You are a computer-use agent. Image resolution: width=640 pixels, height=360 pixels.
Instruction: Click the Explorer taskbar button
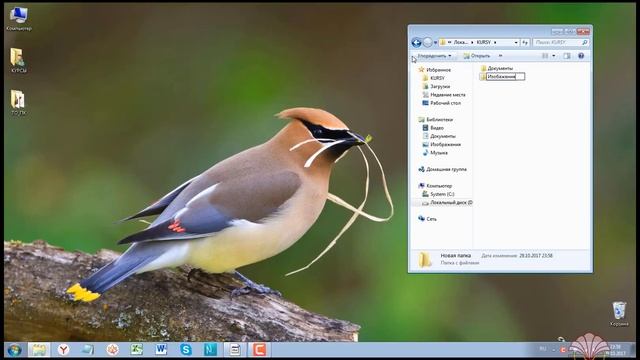pyautogui.click(x=39, y=350)
